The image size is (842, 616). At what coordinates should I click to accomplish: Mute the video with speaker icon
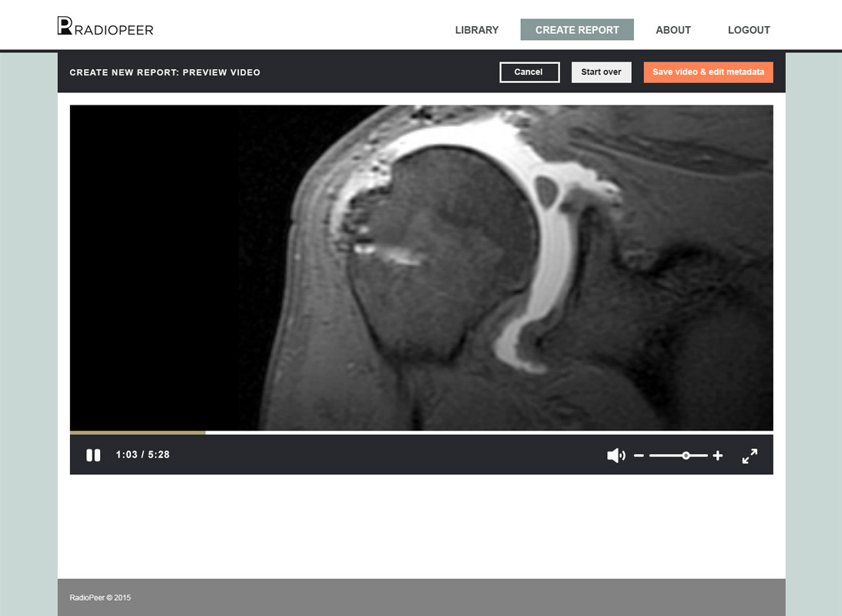616,456
